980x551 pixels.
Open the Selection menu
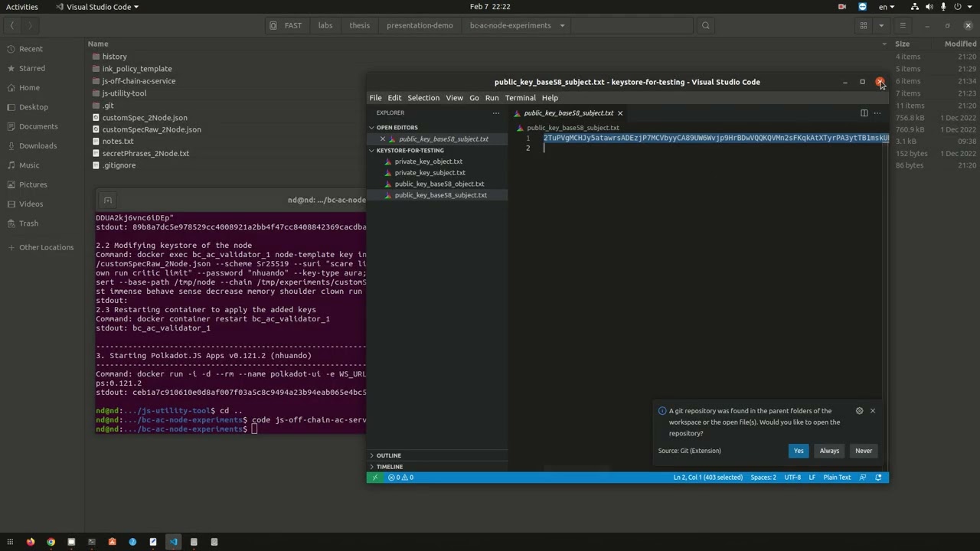coord(423,98)
